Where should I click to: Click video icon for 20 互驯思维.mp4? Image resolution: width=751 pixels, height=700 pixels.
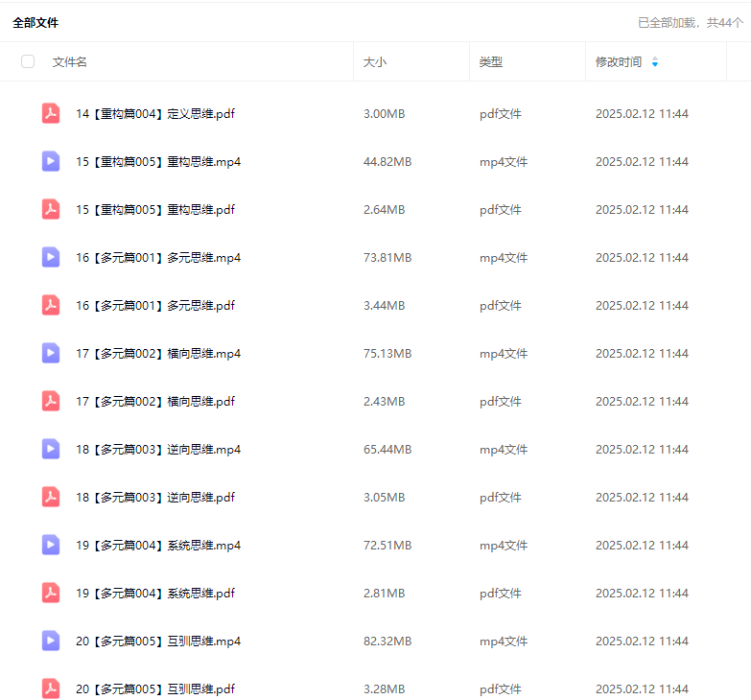[51, 641]
